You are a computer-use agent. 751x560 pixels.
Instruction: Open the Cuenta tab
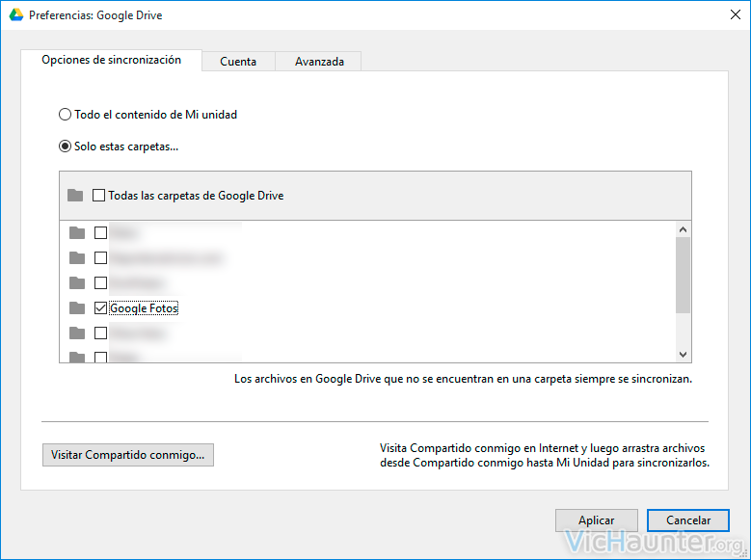[238, 62]
